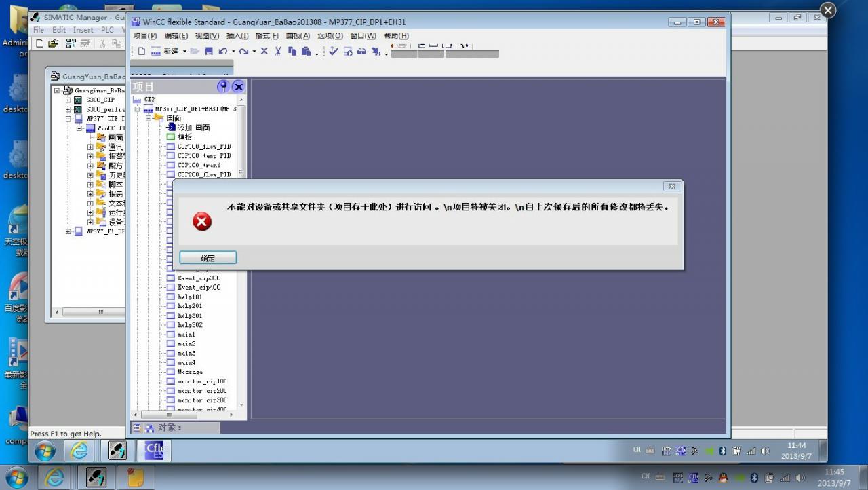Click SIMATIC Manager accessible nodes toolbar icon
The width and height of the screenshot is (868, 490).
click(71, 43)
